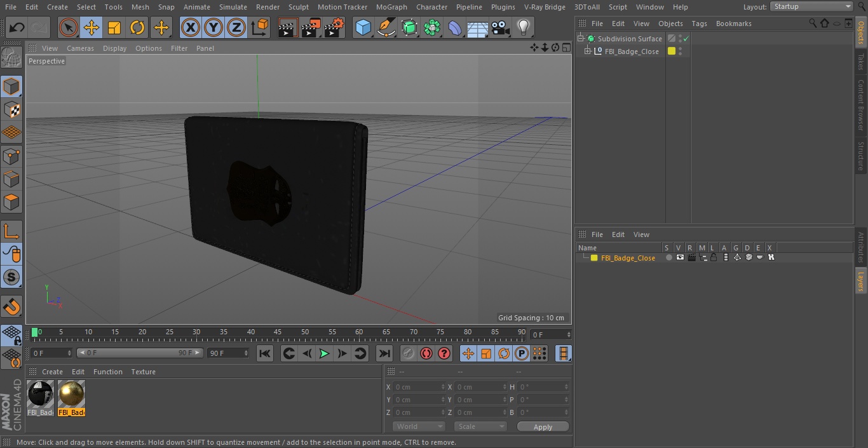Open the Sculpt menu
868x448 pixels.
point(298,7)
